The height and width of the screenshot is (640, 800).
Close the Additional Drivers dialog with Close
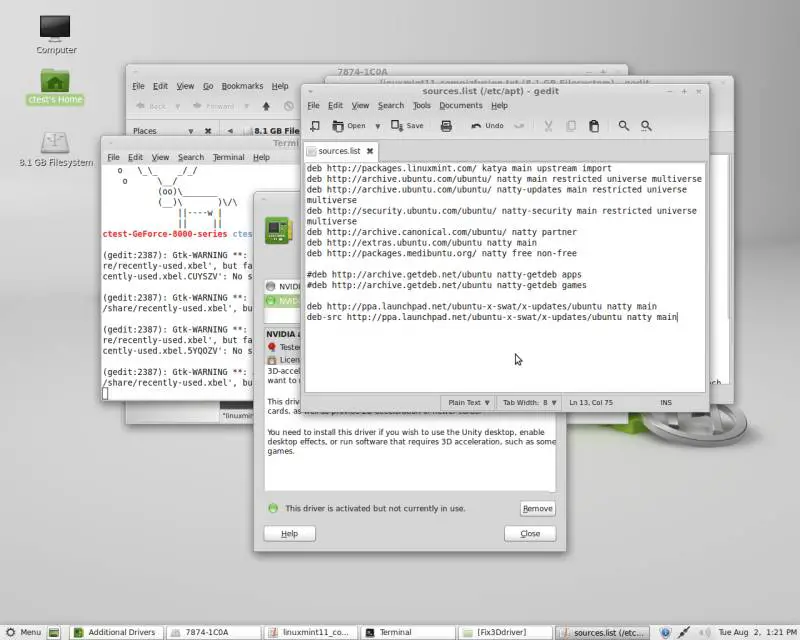[530, 533]
